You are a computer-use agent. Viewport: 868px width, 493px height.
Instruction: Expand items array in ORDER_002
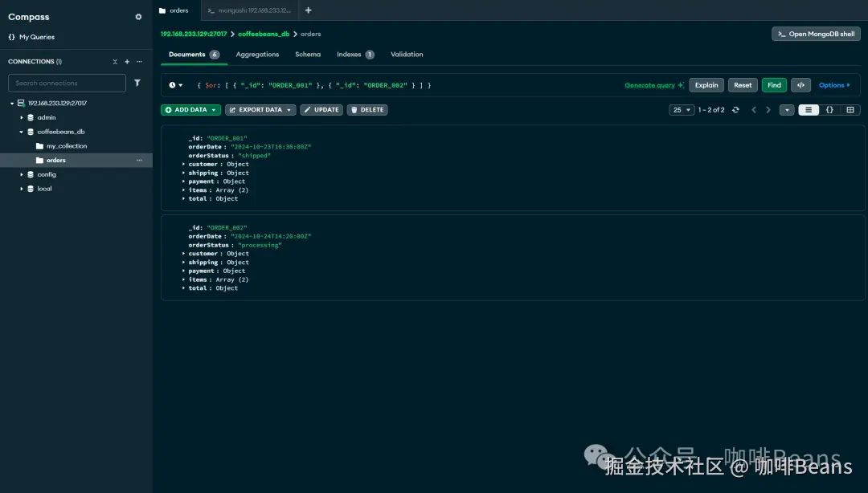184,280
